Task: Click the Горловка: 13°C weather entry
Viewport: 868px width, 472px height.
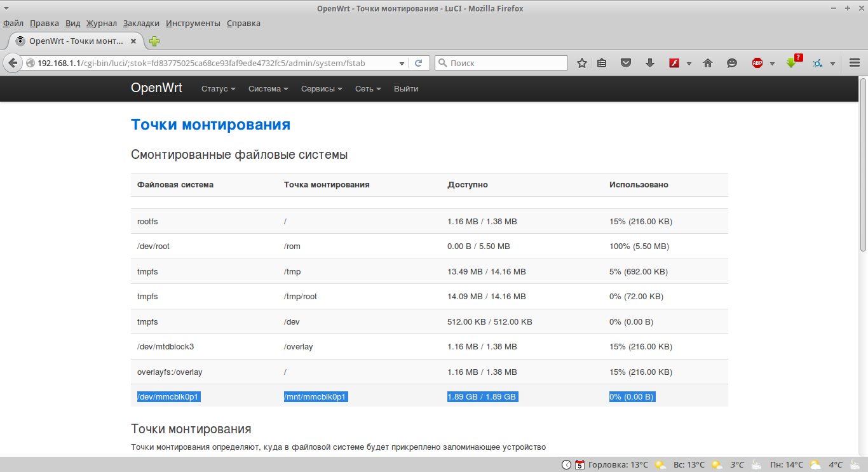Action: (618, 464)
